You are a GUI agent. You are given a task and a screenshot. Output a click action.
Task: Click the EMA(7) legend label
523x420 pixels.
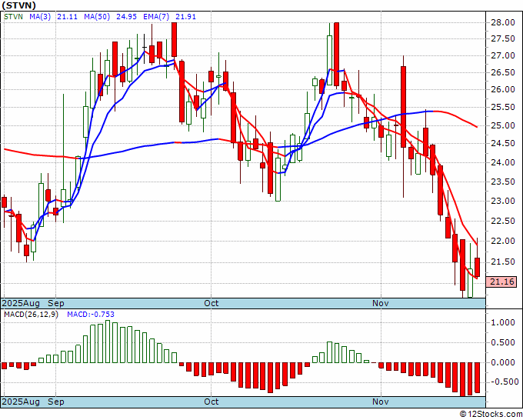(156, 17)
